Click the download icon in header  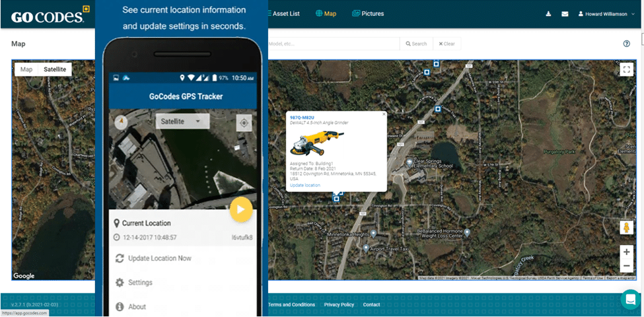[x=549, y=14]
